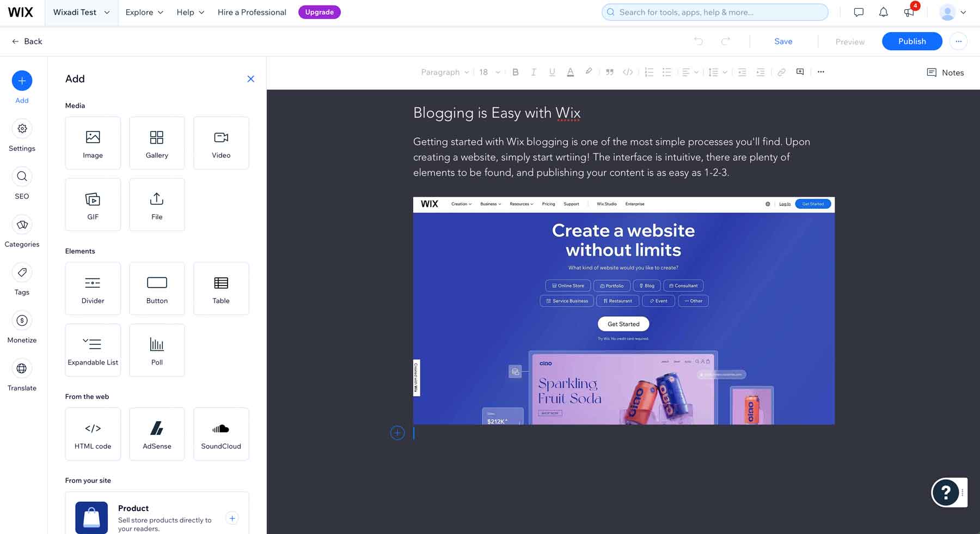
Task: Open the Help menu
Action: [189, 12]
